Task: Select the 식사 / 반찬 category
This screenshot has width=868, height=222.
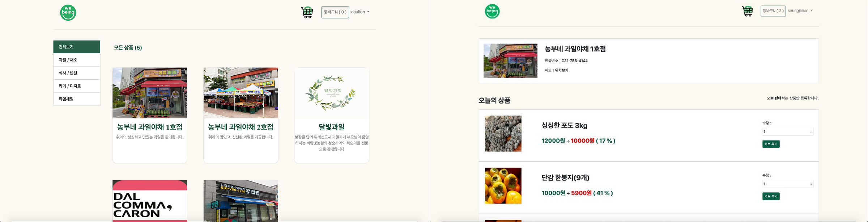Action: pyautogui.click(x=77, y=73)
